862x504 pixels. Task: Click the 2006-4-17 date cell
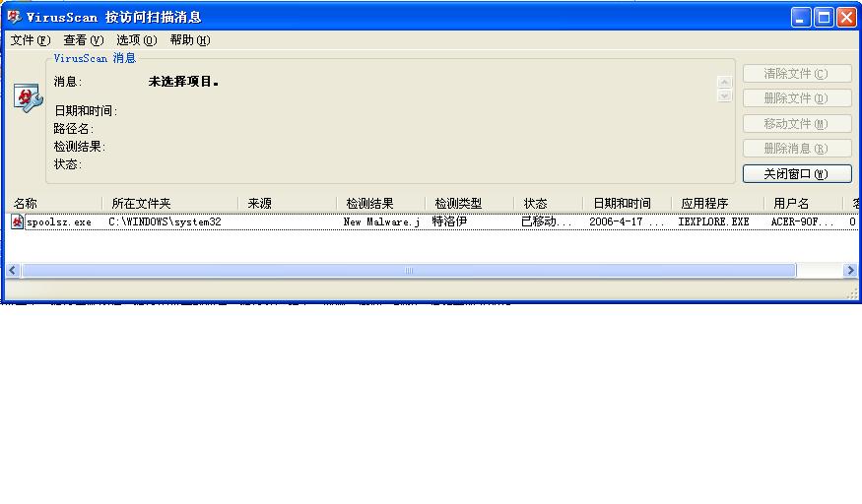627,221
